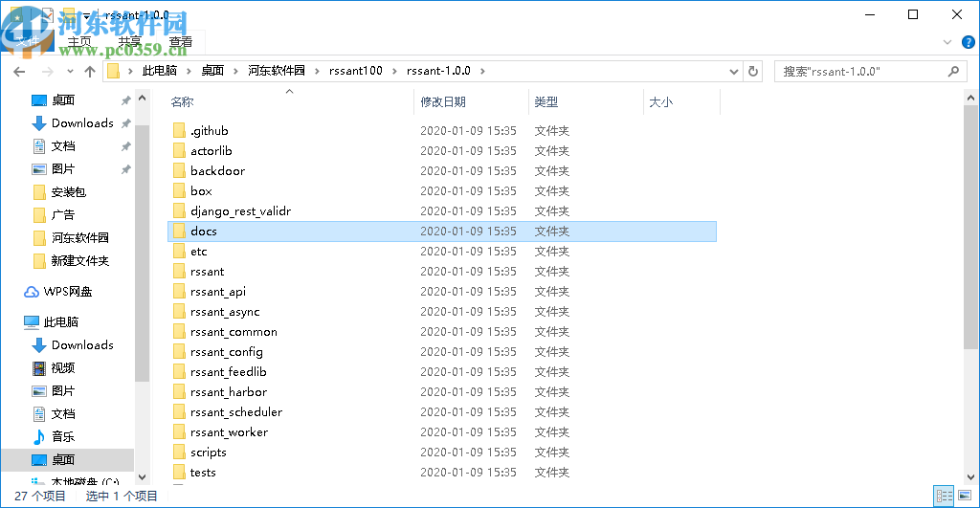Click the Up one level arrow
Image resolution: width=980 pixels, height=508 pixels.
coord(90,72)
